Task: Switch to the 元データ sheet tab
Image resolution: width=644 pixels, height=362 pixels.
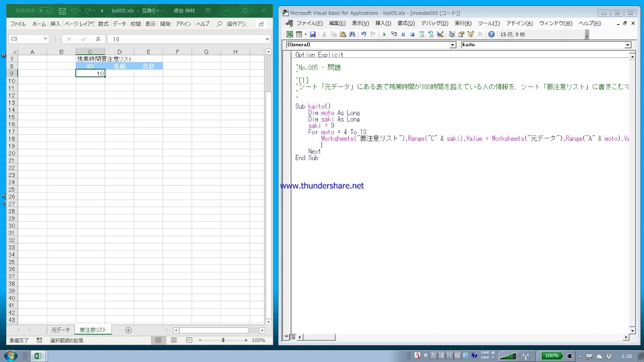Action: click(60, 330)
